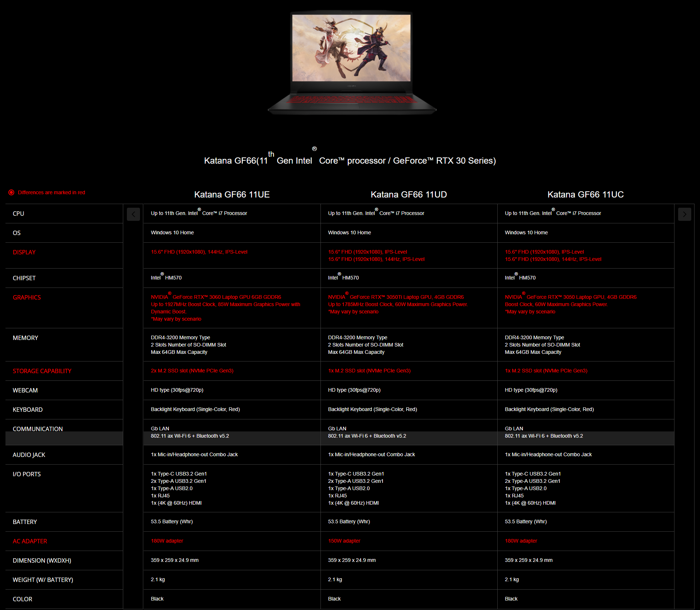Click the OS row label
The width and height of the screenshot is (700, 610).
click(x=16, y=233)
